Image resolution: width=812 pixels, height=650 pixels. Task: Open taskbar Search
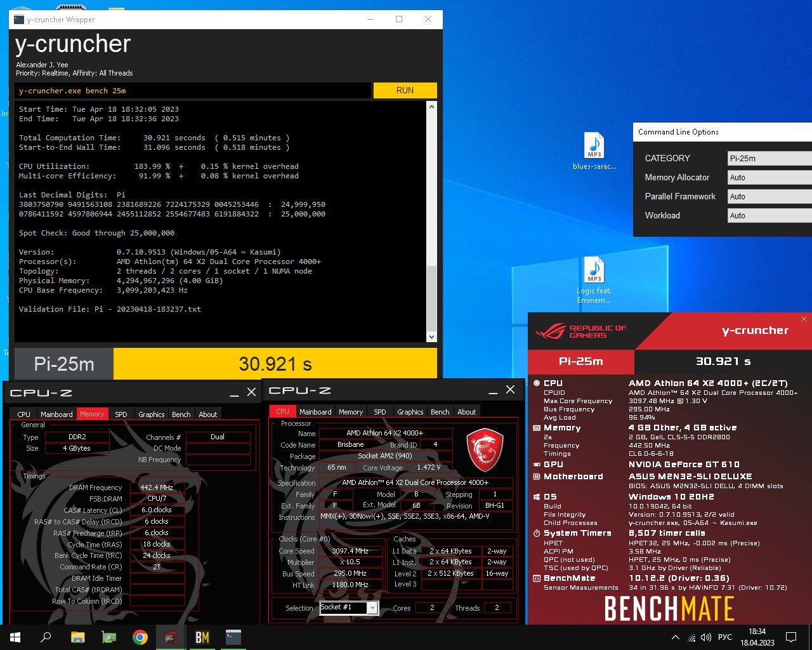(46, 637)
